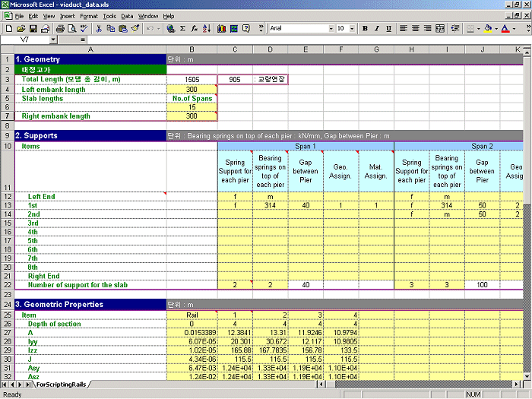The height and width of the screenshot is (399, 532).
Task: Click the AutoSum sigma icon
Action: click(183, 28)
